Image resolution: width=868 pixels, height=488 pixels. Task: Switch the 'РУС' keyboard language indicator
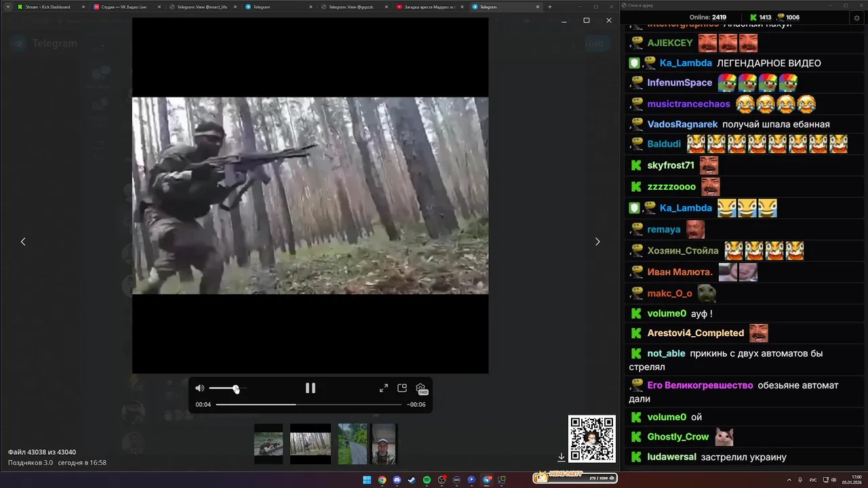coord(813,480)
